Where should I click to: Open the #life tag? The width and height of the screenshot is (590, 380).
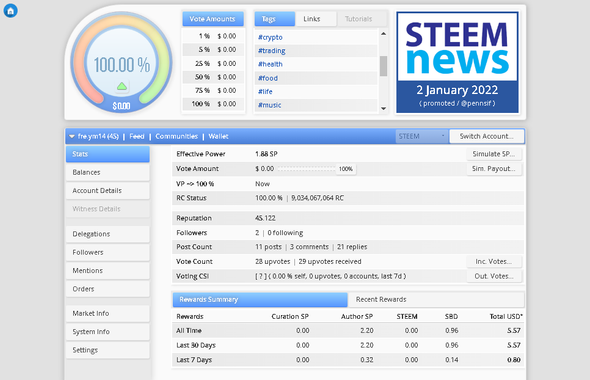pos(265,91)
